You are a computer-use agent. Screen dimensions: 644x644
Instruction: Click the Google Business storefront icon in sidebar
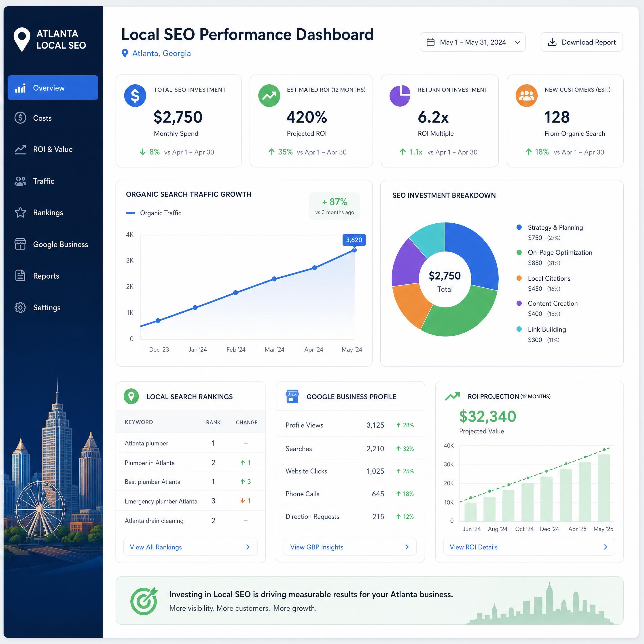[x=20, y=244]
